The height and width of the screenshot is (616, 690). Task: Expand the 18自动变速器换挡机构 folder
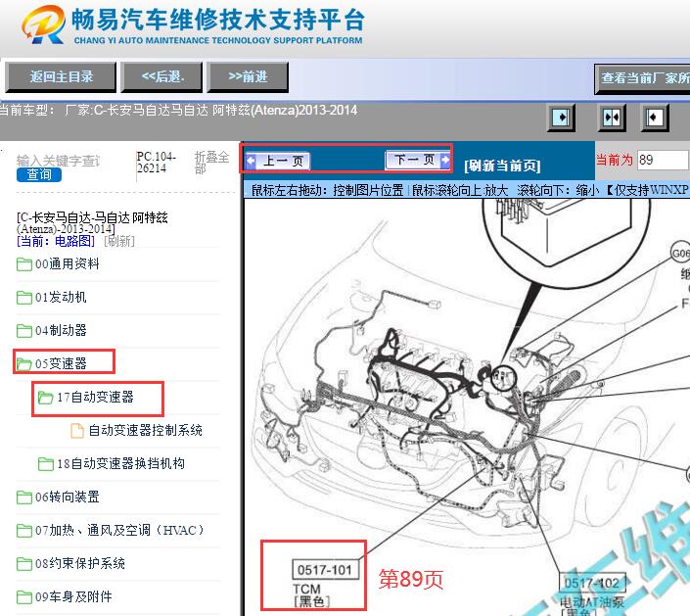click(120, 463)
